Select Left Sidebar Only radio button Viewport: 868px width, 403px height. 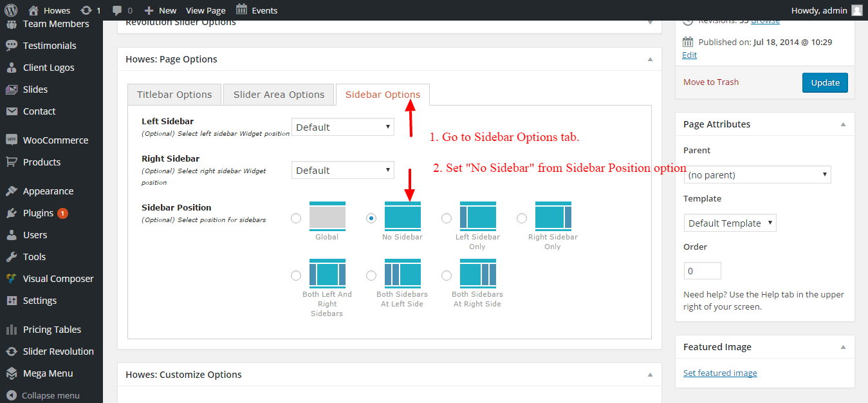click(x=447, y=218)
